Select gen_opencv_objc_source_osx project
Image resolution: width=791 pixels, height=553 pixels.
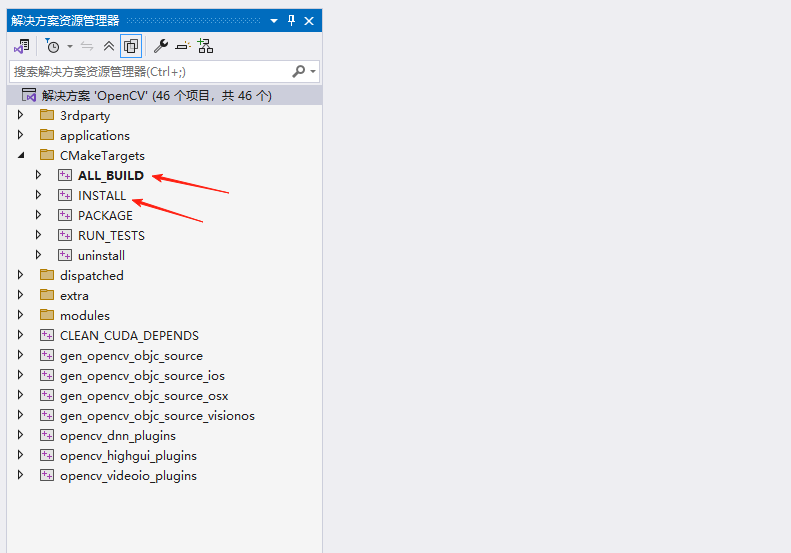pyautogui.click(x=144, y=396)
